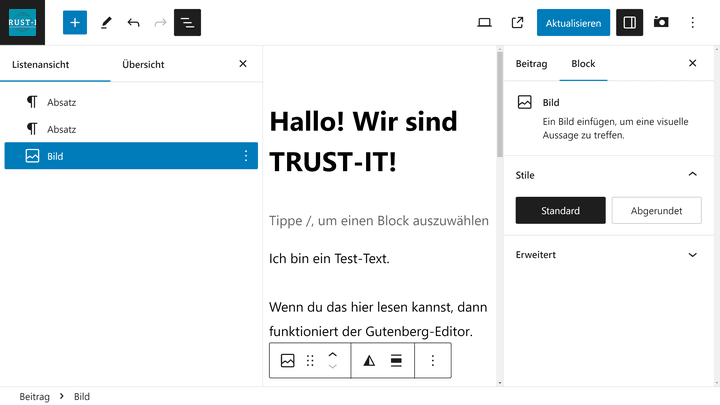Open block toolbar more options
Viewport: 720px width, 405px height.
(433, 360)
